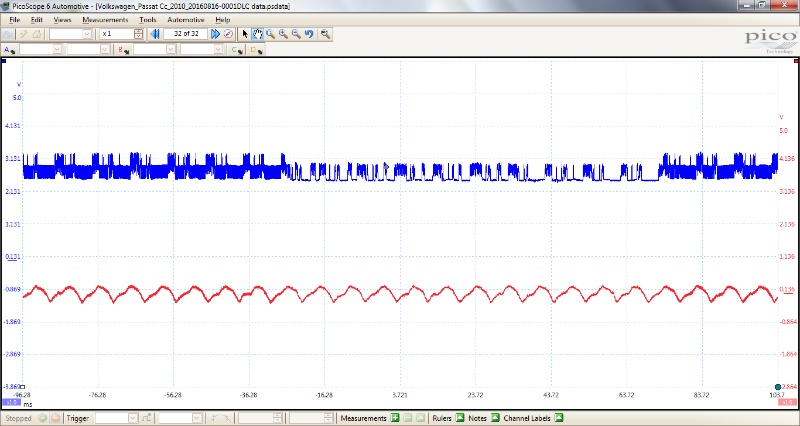Click the blue channel A axis marker
Viewport: 800px width, 426px height.
click(4, 61)
